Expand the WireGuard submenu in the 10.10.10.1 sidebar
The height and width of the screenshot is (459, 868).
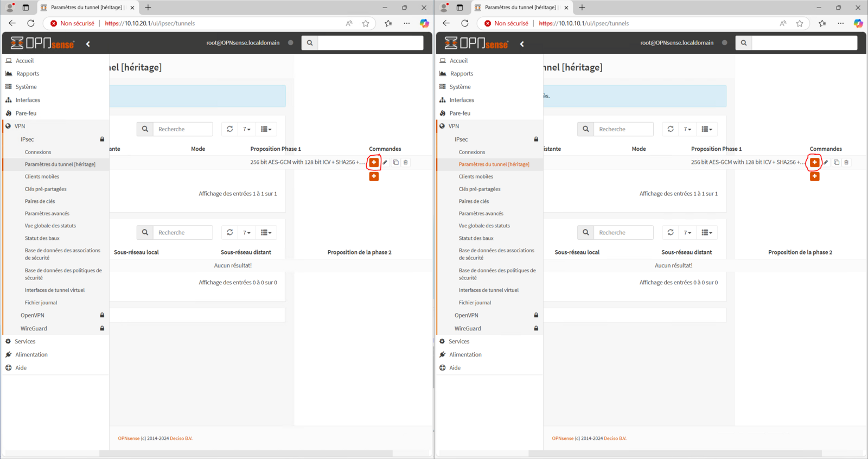pyautogui.click(x=468, y=328)
